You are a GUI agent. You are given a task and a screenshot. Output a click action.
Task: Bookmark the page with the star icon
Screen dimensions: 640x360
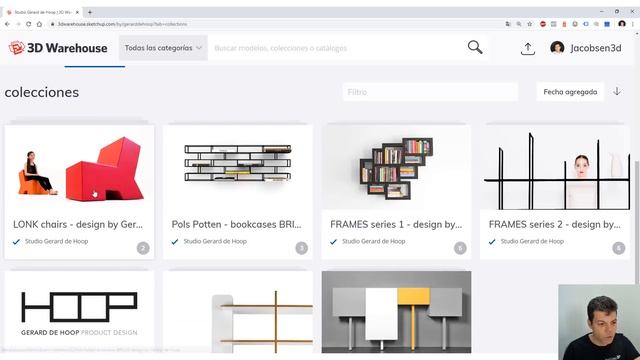pyautogui.click(x=529, y=24)
